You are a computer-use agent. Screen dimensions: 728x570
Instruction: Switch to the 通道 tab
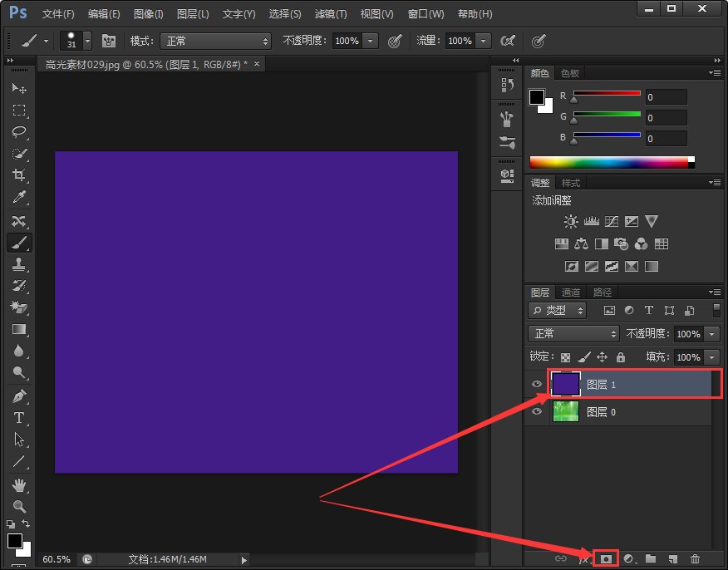(571, 292)
